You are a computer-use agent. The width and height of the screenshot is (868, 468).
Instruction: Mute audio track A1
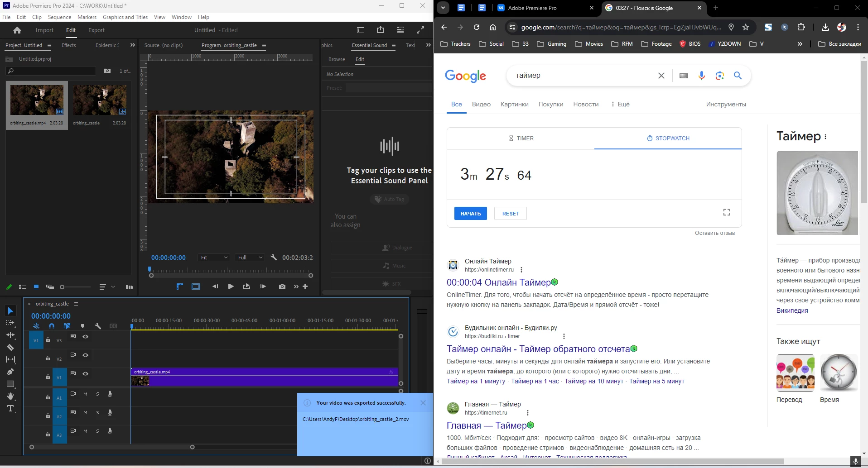coord(85,394)
